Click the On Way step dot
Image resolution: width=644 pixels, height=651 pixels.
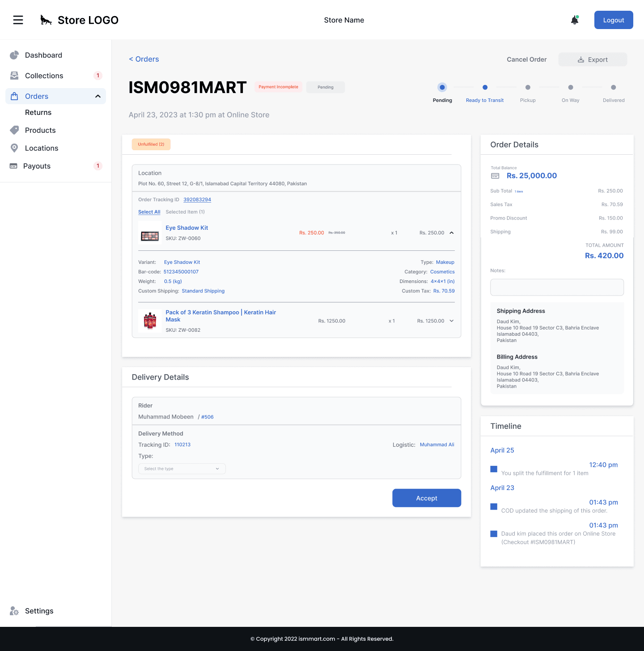pyautogui.click(x=571, y=87)
